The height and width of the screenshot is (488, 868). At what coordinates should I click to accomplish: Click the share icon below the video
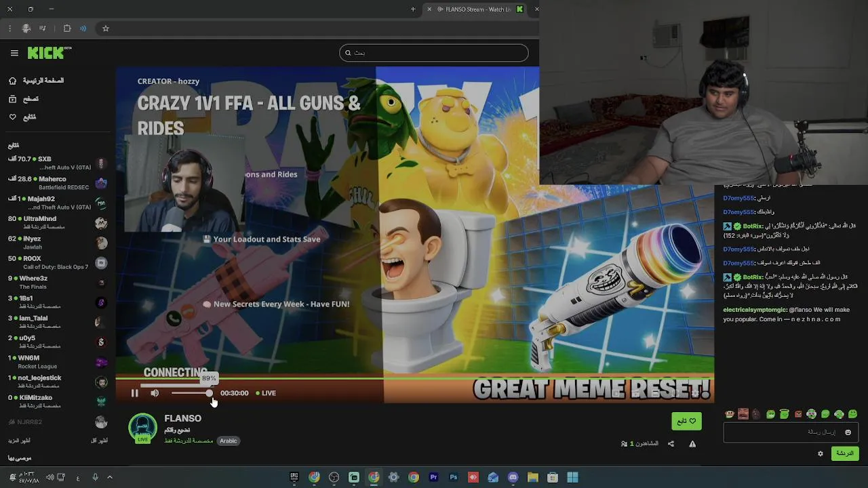coord(671,444)
